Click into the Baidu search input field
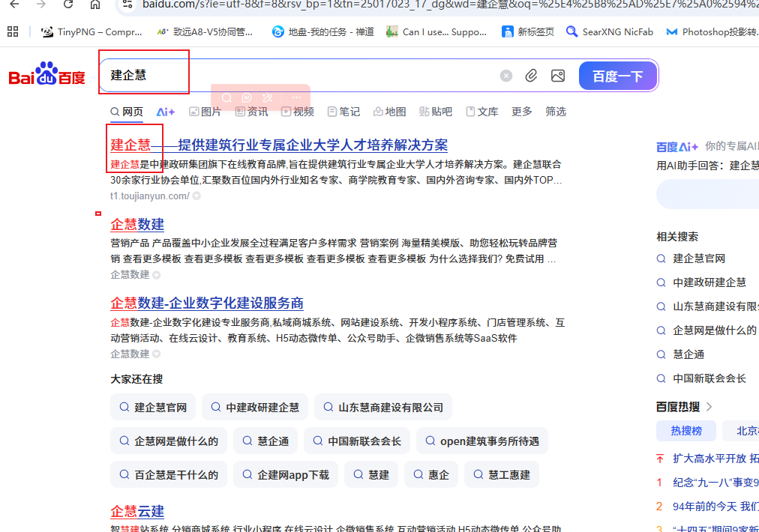 [x=300, y=76]
